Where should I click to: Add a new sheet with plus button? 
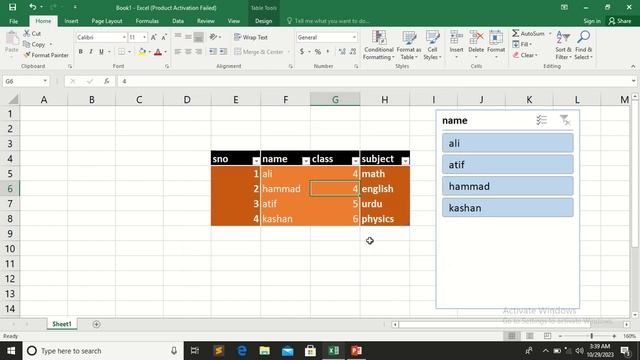[96, 324]
